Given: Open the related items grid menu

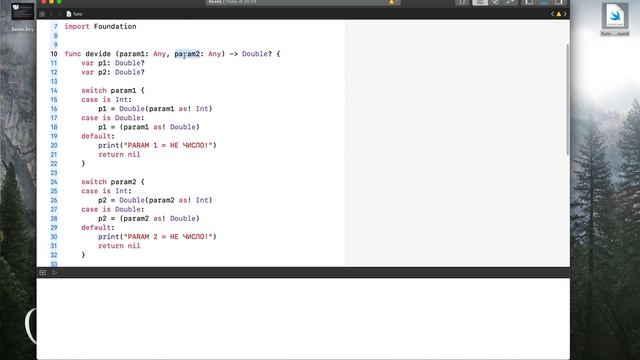Looking at the screenshot, I should (x=42, y=14).
